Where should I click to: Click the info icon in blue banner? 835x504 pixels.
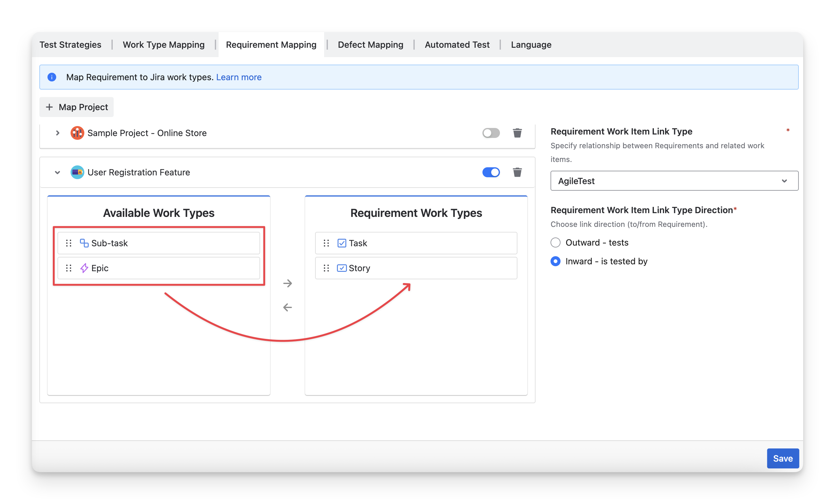click(52, 77)
